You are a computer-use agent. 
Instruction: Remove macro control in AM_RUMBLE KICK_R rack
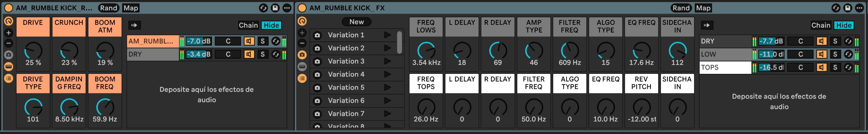coord(9,43)
